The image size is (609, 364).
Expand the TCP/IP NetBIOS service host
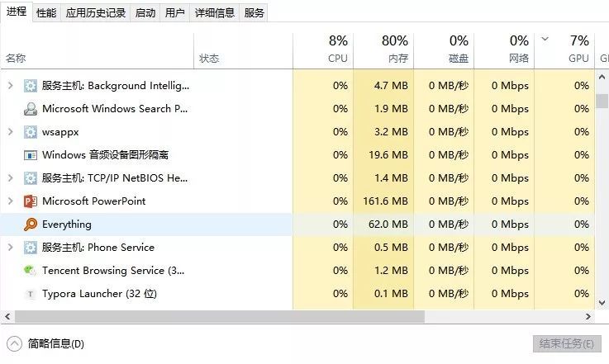[x=11, y=177]
